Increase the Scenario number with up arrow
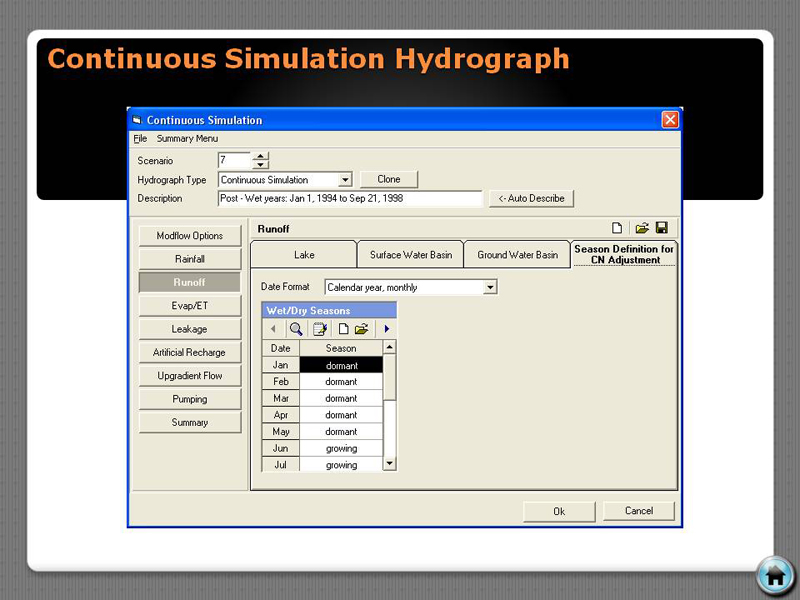This screenshot has width=800, height=600. [x=260, y=156]
